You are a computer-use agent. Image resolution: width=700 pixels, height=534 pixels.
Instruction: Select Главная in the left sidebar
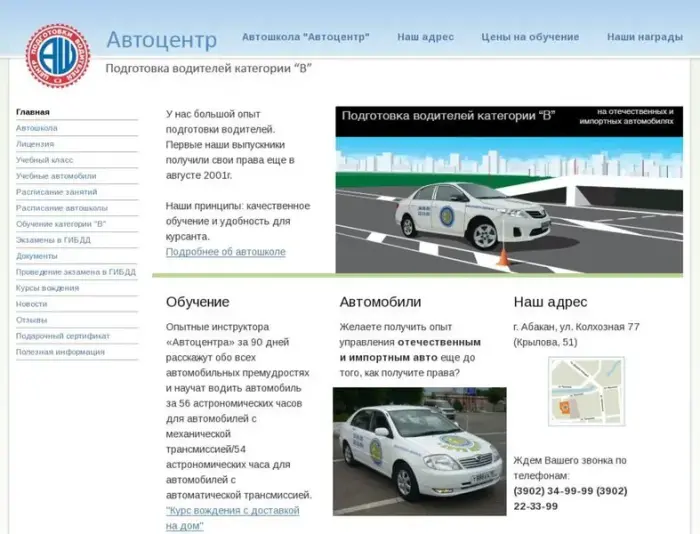pyautogui.click(x=33, y=112)
